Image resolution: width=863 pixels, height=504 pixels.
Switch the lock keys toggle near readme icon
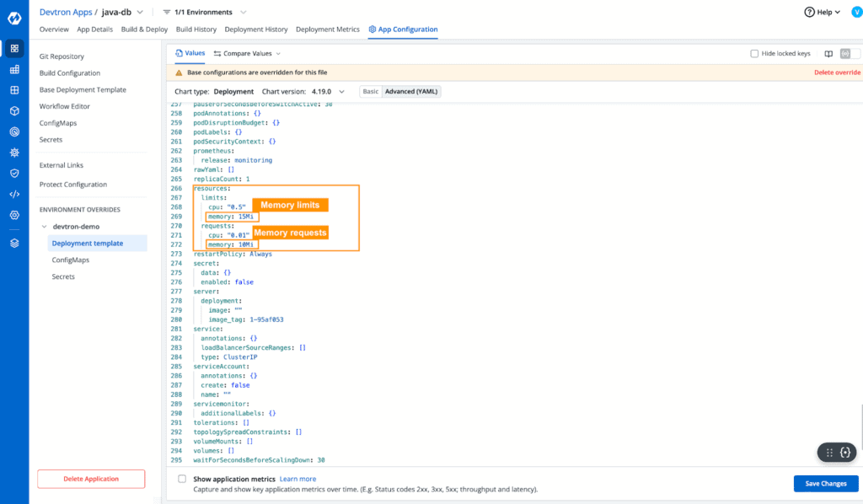[851, 53]
